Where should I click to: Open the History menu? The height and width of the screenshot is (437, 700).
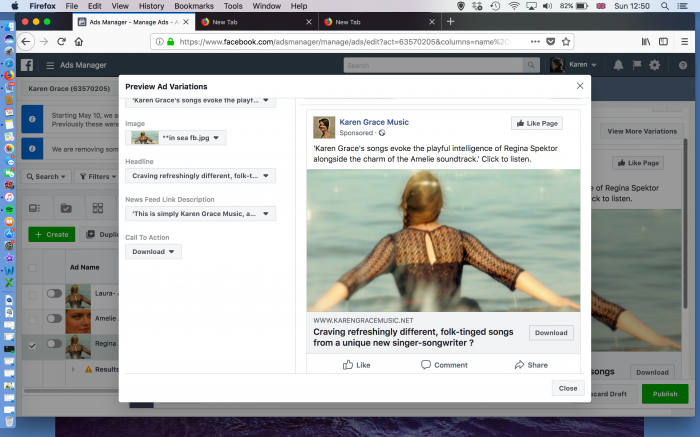point(151,6)
